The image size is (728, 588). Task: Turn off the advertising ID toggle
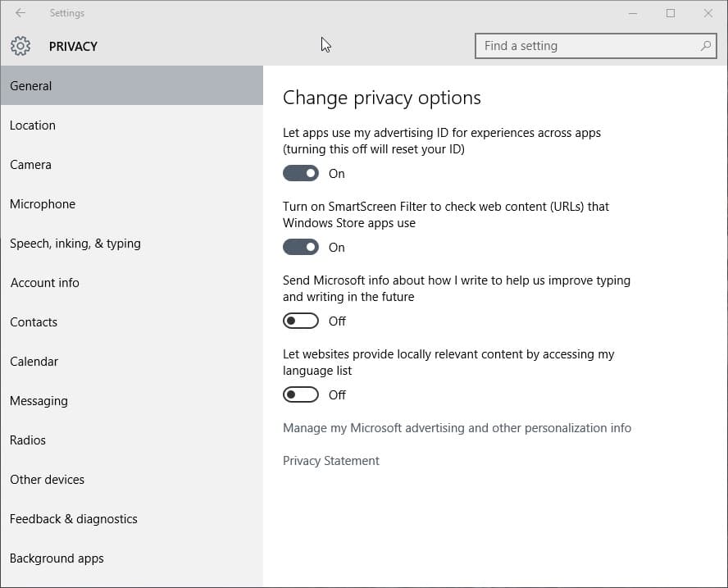(x=301, y=173)
